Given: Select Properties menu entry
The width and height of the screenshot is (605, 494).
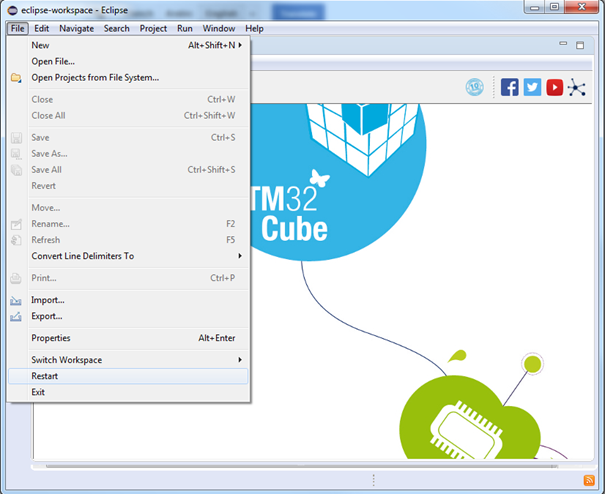Looking at the screenshot, I should tap(128, 338).
